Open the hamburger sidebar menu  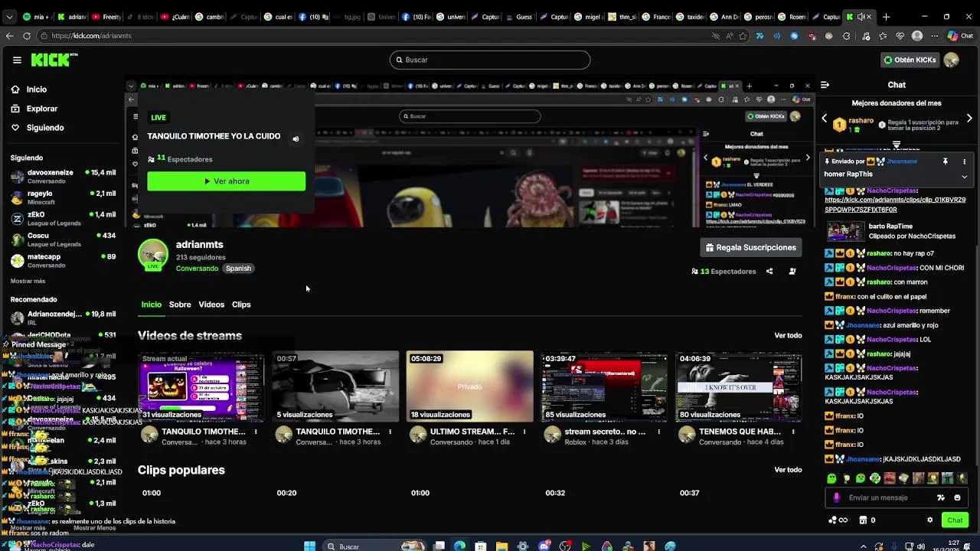tap(17, 60)
